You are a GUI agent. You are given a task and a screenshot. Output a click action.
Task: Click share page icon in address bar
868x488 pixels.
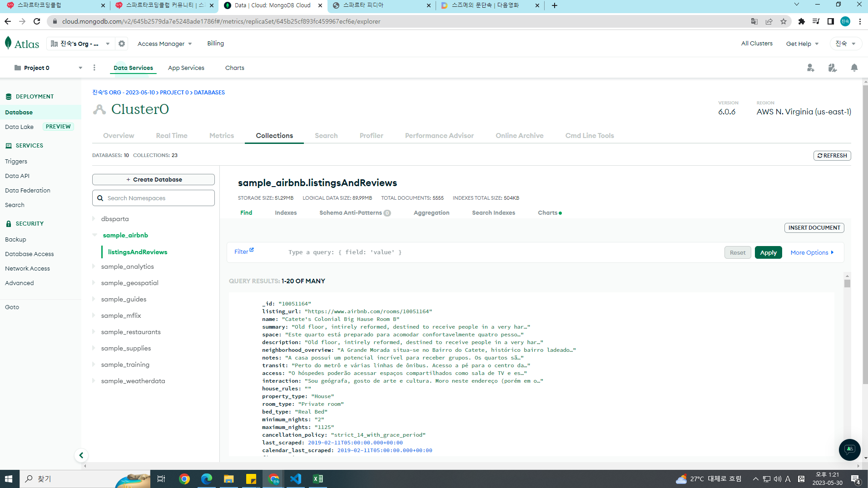coord(769,21)
